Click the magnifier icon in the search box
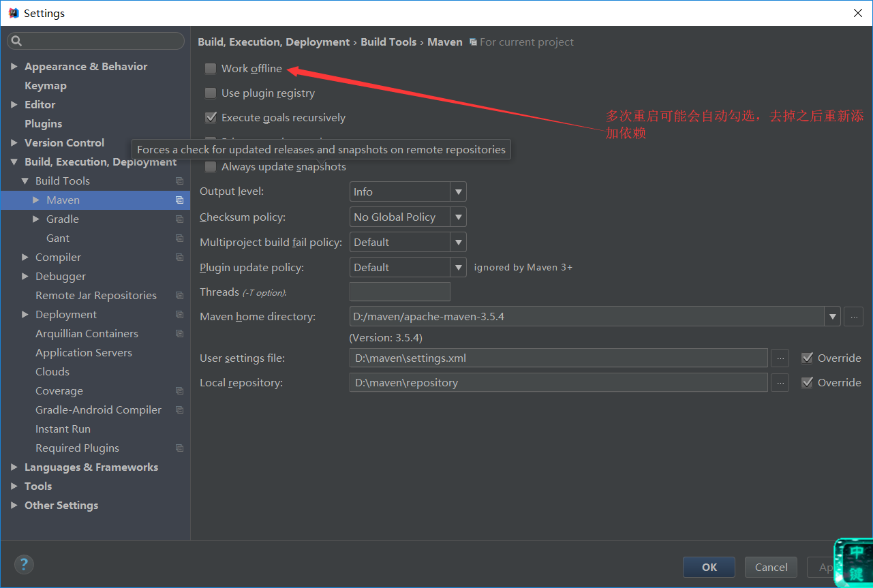 tap(17, 42)
